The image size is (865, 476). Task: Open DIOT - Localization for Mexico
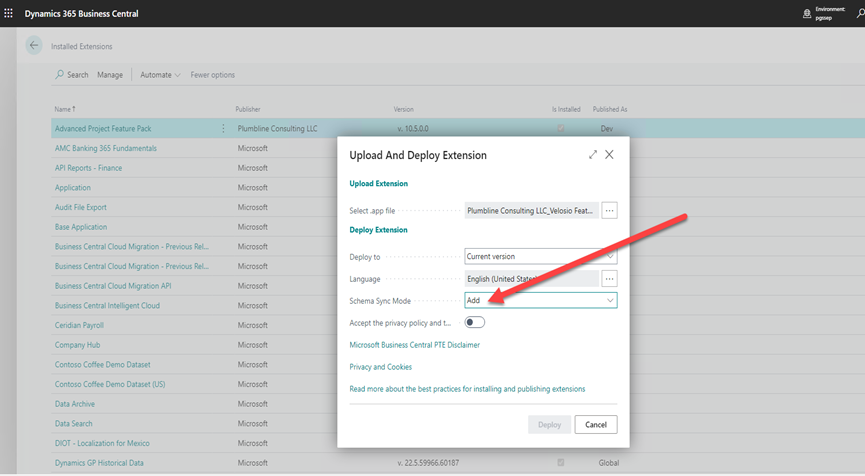point(102,443)
